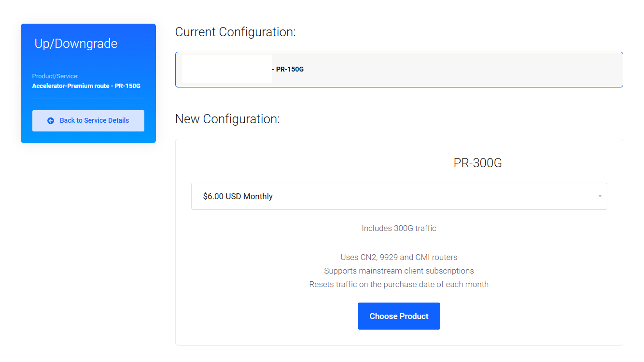This screenshot has height=362, width=644.
Task: Click the PR-150G label in current configuration box
Action: [x=290, y=69]
